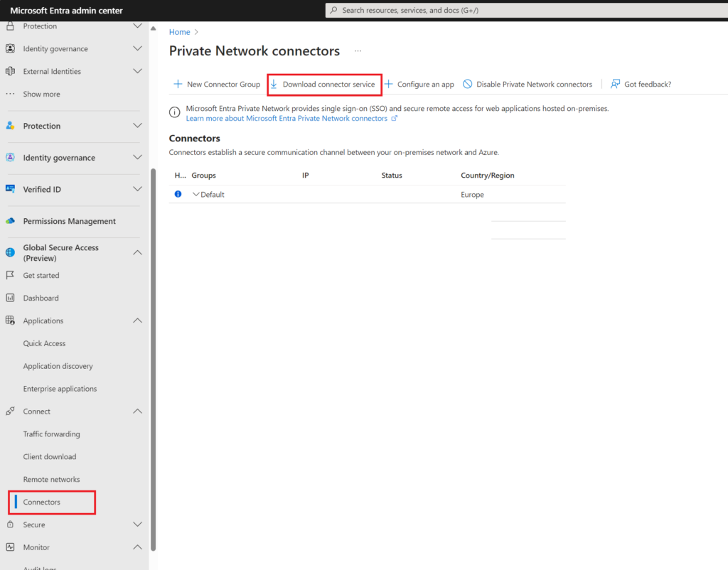
Task: Open the ellipsis menu next to the page title
Action: pyautogui.click(x=358, y=50)
